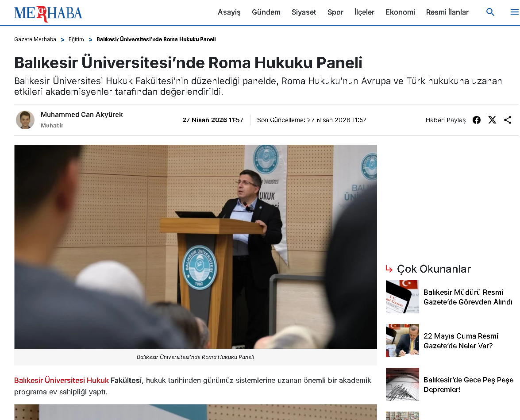Open the Ekonomi menu item
Image resolution: width=520 pixels, height=420 pixels.
(400, 12)
